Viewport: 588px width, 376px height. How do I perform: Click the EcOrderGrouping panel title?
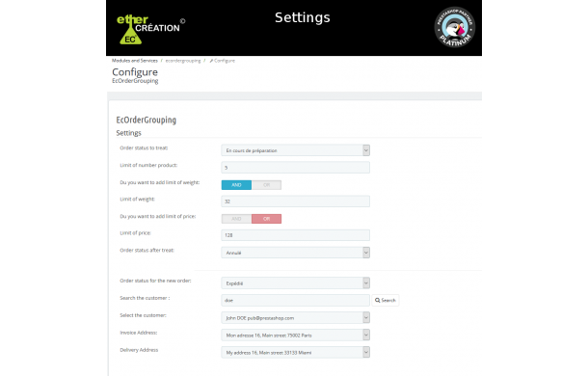click(x=147, y=121)
